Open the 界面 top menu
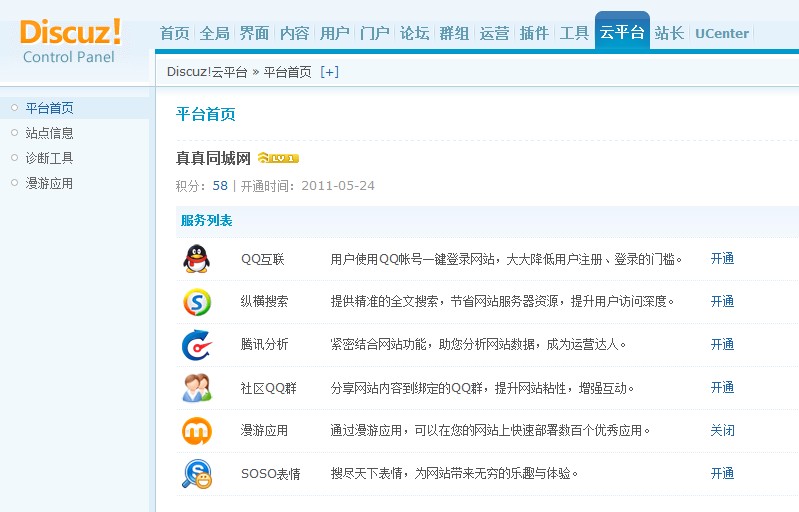The width and height of the screenshot is (799, 512). 254,34
